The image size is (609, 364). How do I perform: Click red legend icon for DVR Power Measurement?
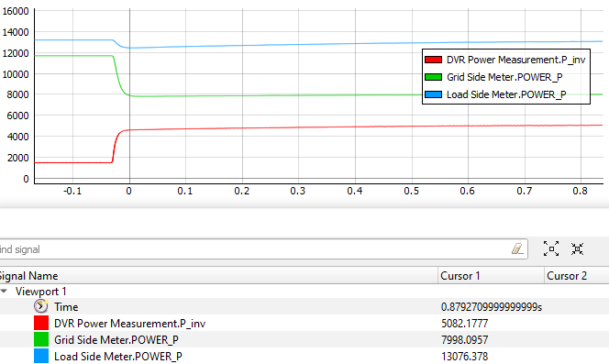pos(433,60)
